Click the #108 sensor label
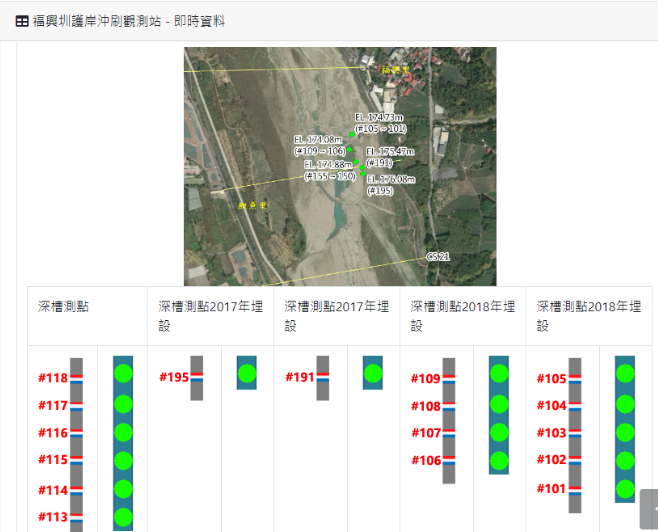Viewport: 658px width, 532px height. point(426,406)
